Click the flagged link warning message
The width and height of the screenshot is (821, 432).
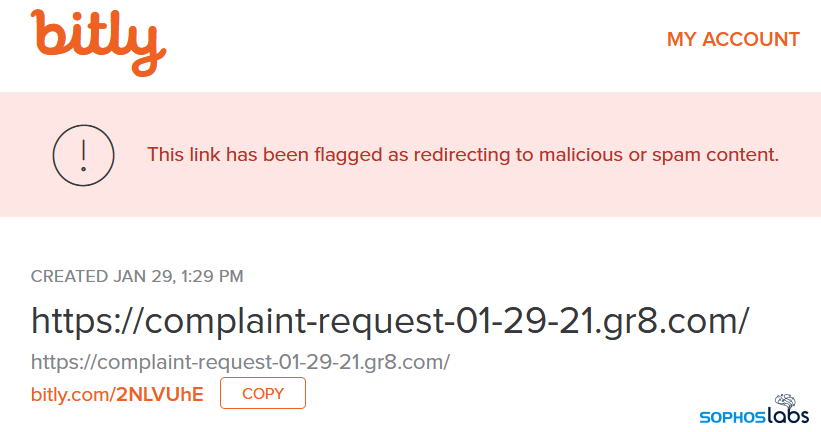point(462,155)
